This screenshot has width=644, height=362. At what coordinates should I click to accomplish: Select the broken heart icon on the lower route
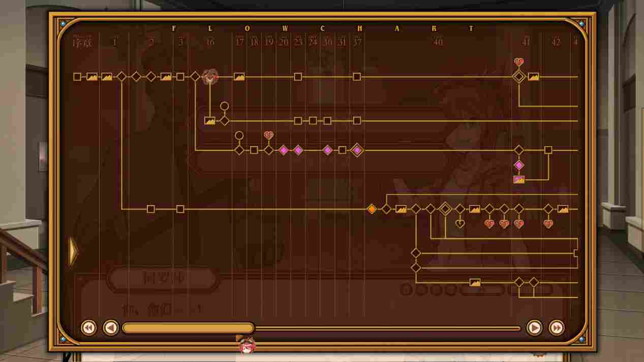[x=460, y=223]
